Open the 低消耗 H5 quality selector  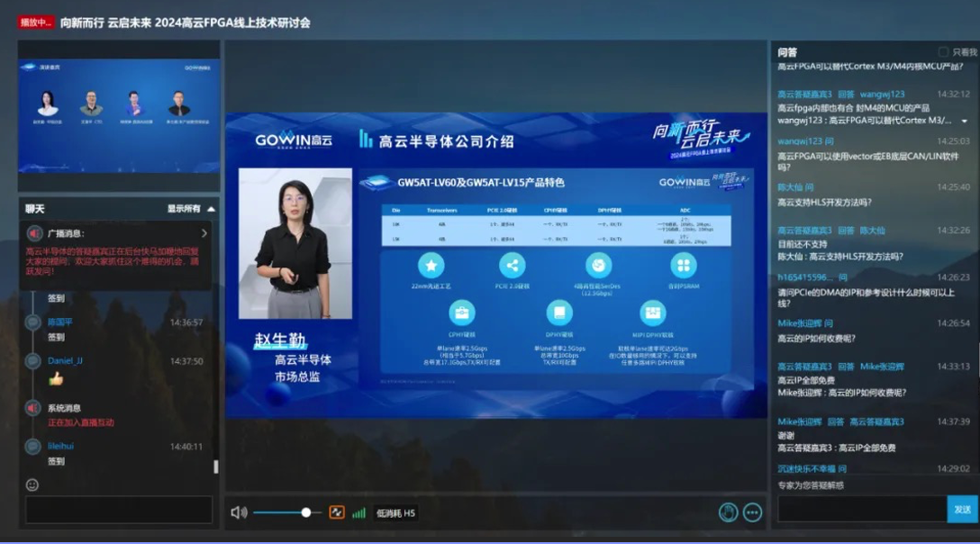[x=395, y=512]
